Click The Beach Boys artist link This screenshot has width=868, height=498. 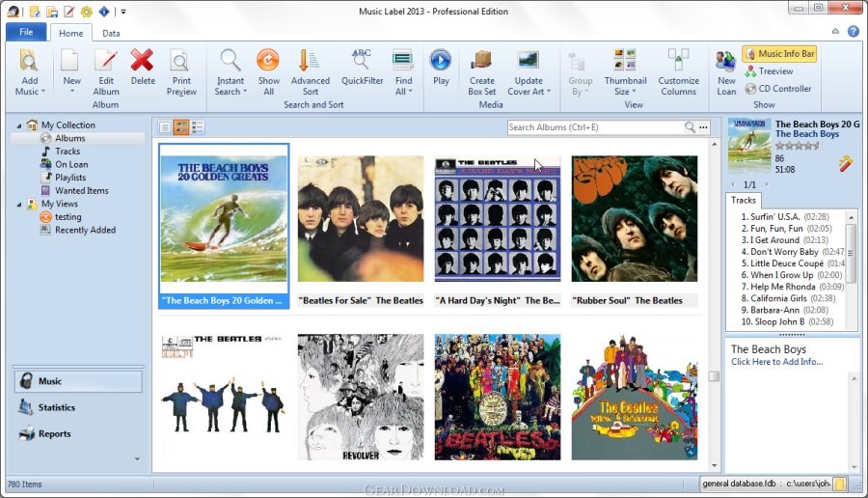click(x=807, y=134)
